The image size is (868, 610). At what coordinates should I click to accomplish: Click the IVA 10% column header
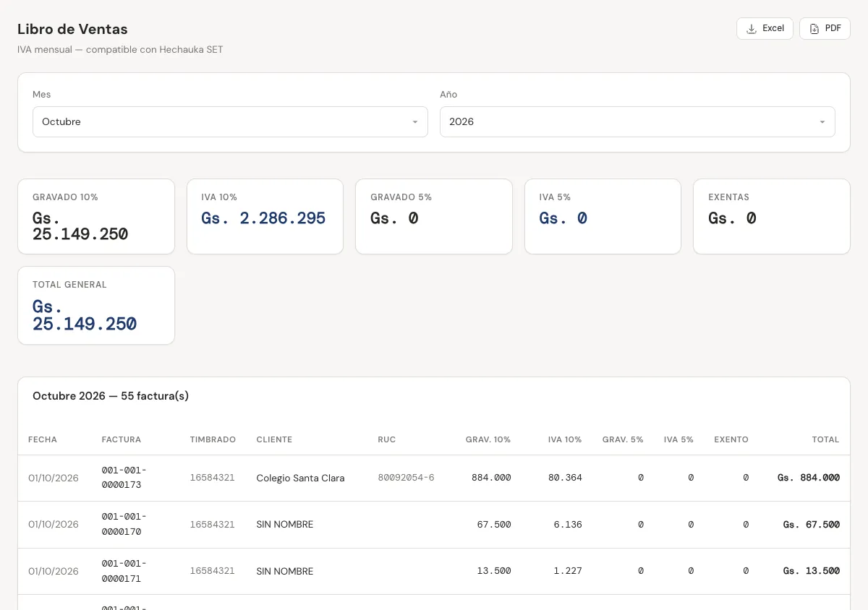[x=565, y=439]
